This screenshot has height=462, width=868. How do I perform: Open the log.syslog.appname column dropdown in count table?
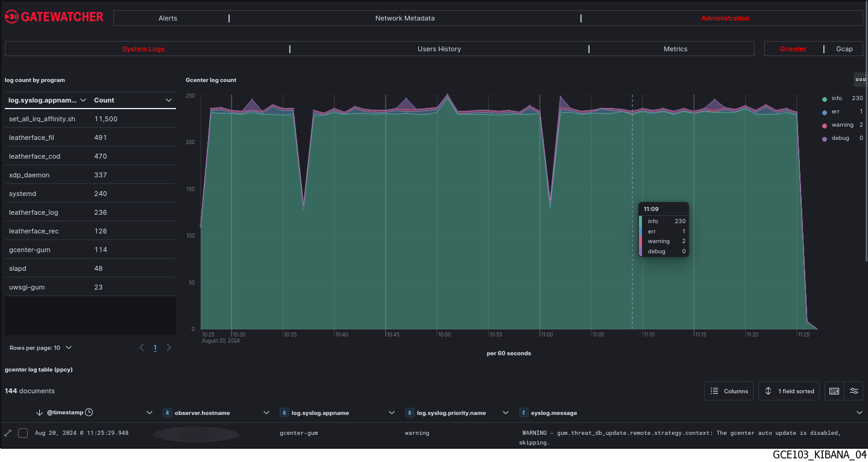[x=83, y=100]
